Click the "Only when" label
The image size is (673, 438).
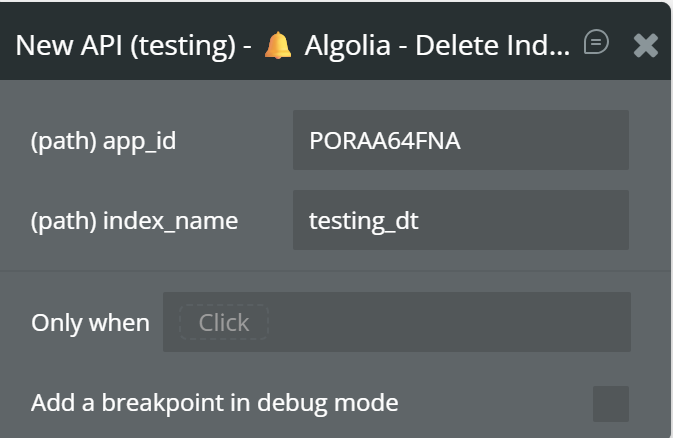click(90, 323)
